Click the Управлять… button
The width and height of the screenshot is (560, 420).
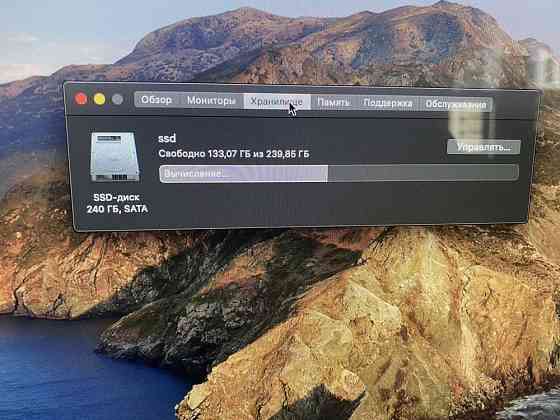pyautogui.click(x=484, y=147)
